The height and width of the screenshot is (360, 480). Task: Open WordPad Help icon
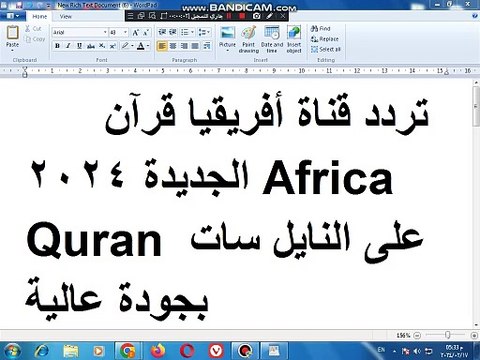tap(475, 16)
